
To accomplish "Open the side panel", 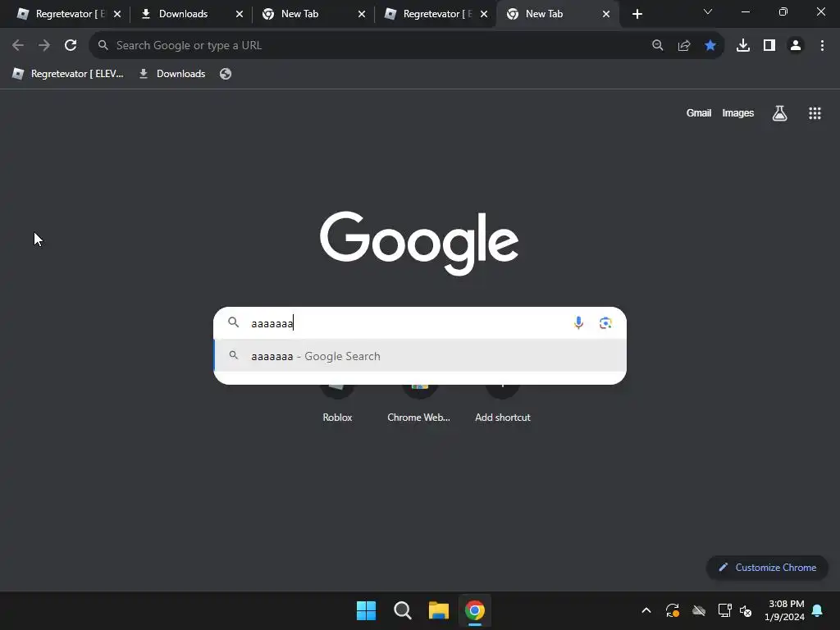I will [x=769, y=46].
